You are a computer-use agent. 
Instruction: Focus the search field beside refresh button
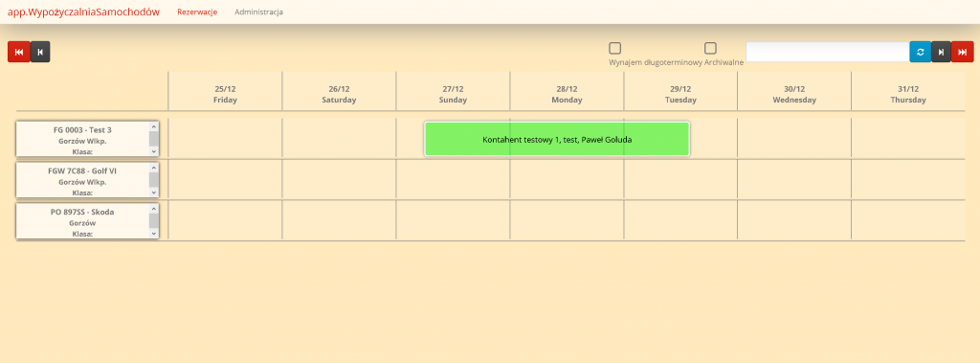[x=828, y=52]
